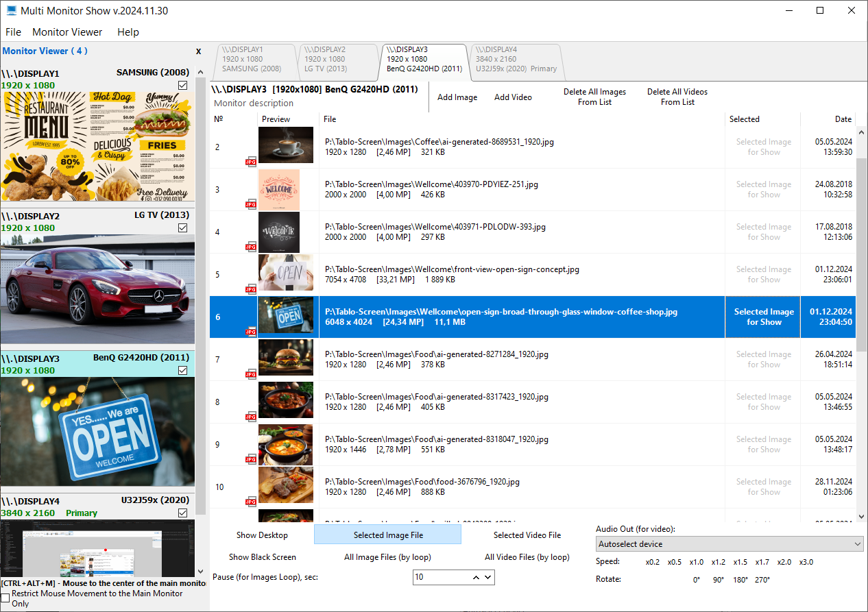Expand the Pause seconds dropdown arrow
Image resolution: width=868 pixels, height=612 pixels.
click(x=488, y=578)
